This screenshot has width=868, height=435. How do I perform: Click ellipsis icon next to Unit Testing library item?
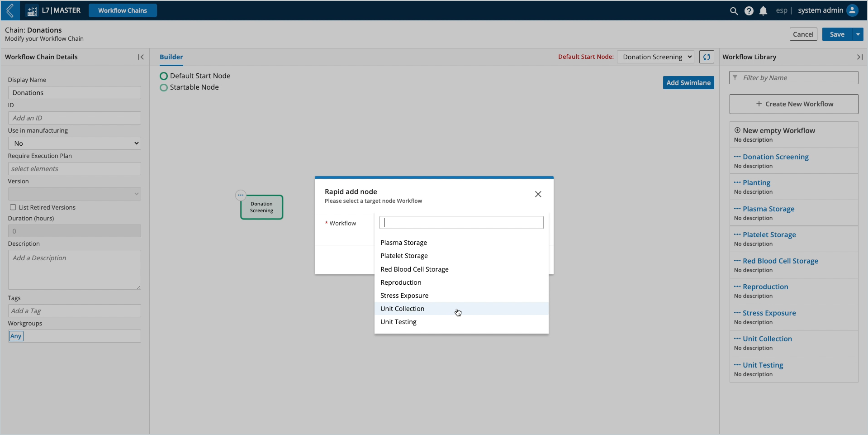coord(737,365)
